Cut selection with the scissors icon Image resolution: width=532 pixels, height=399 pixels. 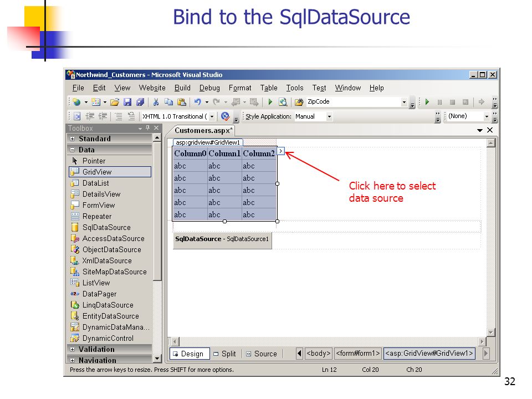pos(156,102)
